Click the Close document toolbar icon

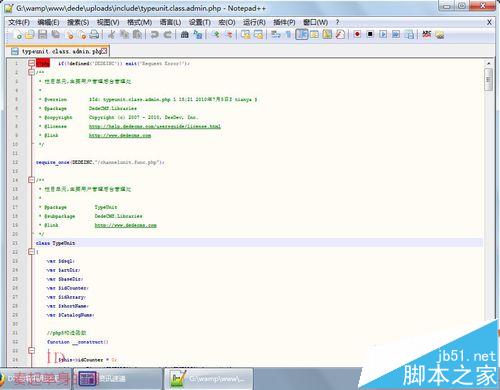coord(70,34)
